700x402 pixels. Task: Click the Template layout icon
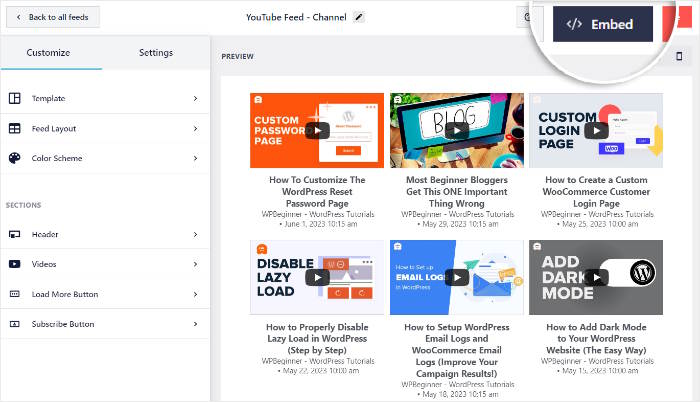click(x=15, y=98)
